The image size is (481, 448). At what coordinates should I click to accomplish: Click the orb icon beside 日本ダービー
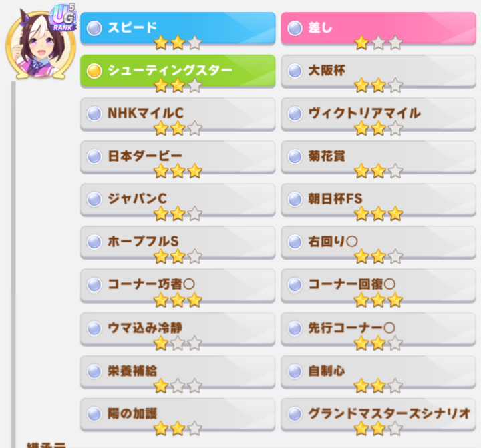click(x=94, y=156)
